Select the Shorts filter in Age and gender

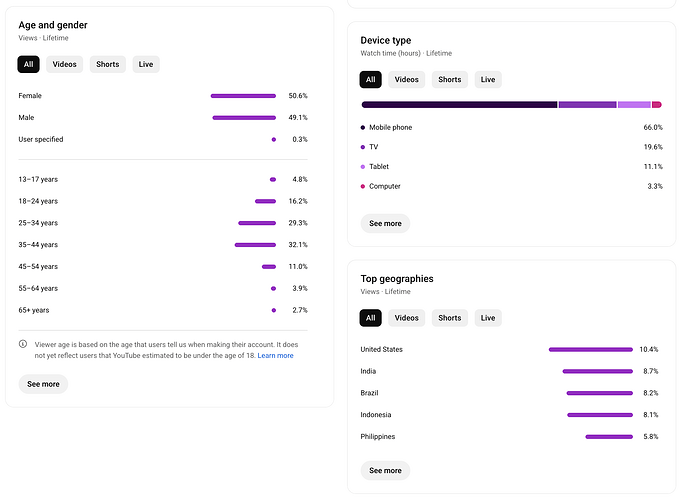108,64
